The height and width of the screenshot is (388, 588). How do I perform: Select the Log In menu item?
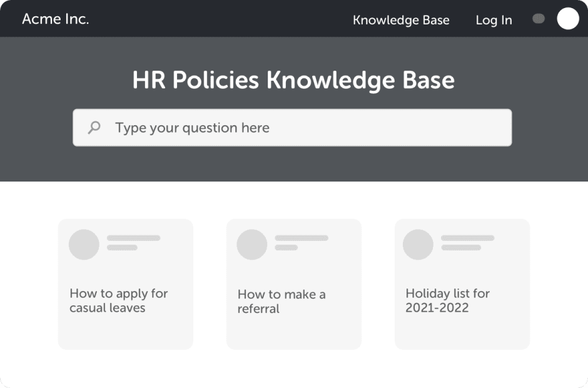[494, 20]
